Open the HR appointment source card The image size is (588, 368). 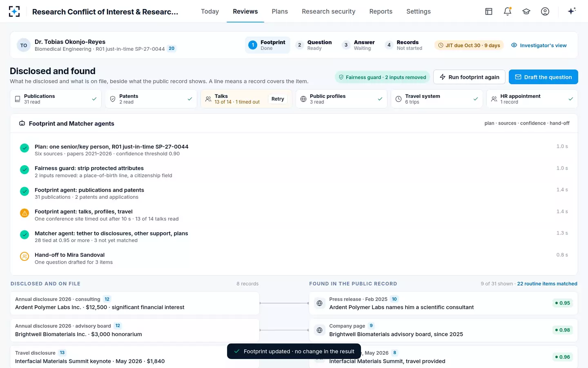click(532, 99)
